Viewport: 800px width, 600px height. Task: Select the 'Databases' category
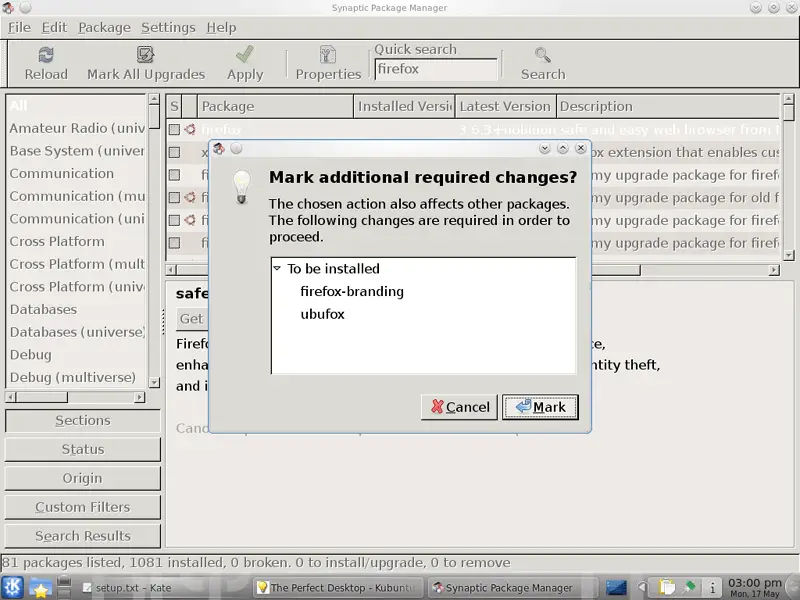[77, 309]
